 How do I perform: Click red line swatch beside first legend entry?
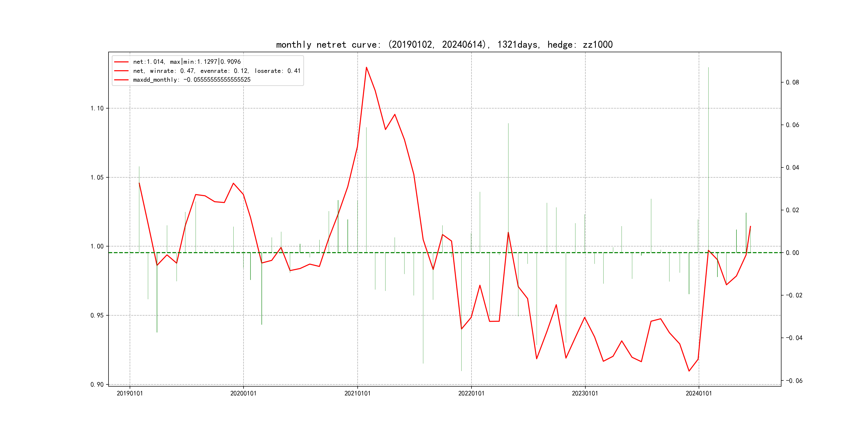[121, 62]
